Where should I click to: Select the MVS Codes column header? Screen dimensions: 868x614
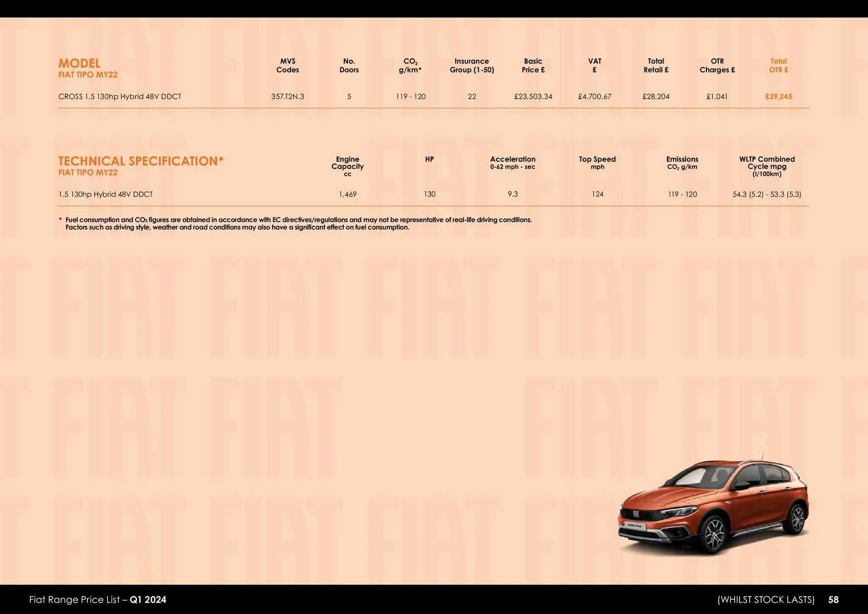[287, 65]
